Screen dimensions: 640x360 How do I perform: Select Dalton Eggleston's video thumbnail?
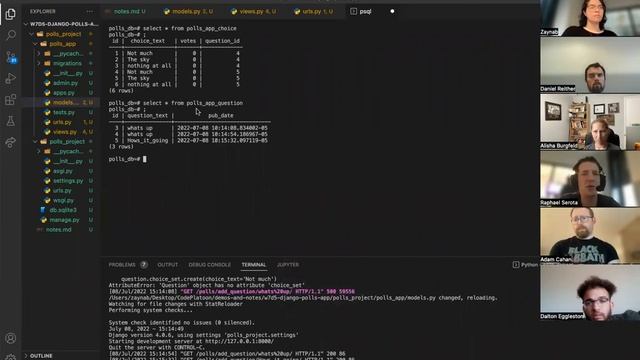click(x=590, y=292)
